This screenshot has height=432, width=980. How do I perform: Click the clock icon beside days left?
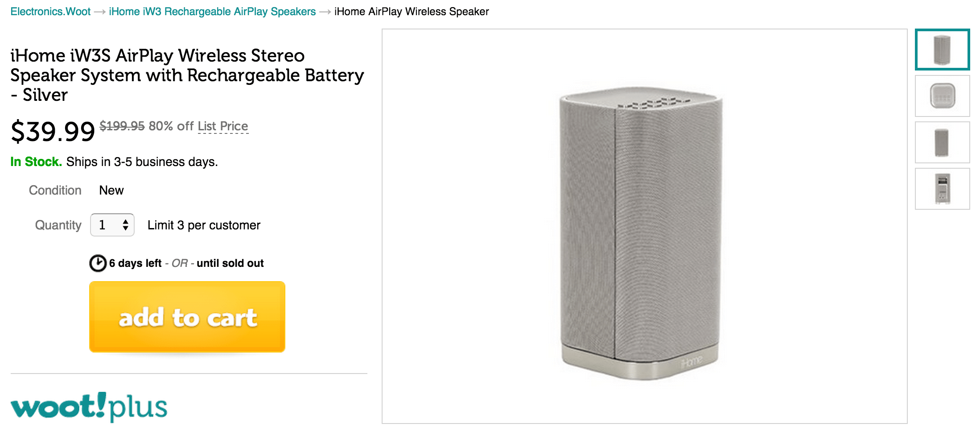pyautogui.click(x=98, y=263)
